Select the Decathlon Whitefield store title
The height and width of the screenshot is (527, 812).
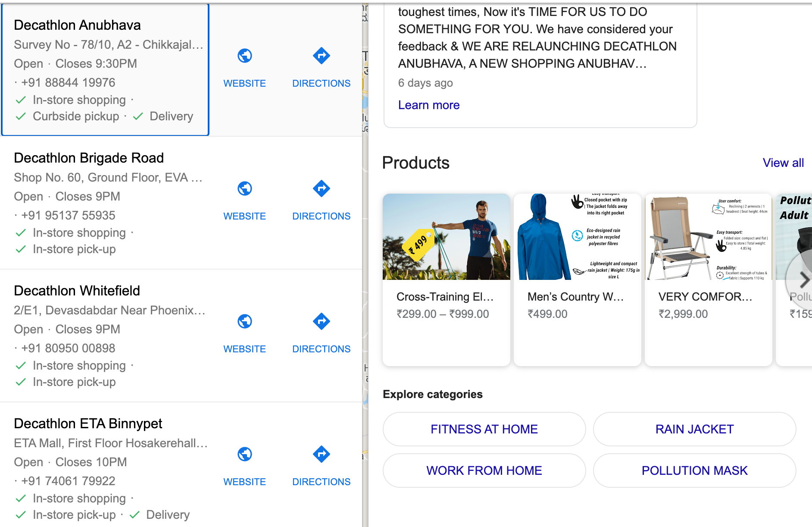pyautogui.click(x=77, y=291)
